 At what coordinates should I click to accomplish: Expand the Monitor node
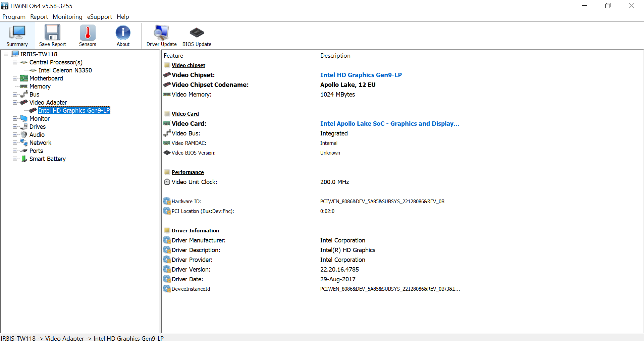tap(15, 118)
